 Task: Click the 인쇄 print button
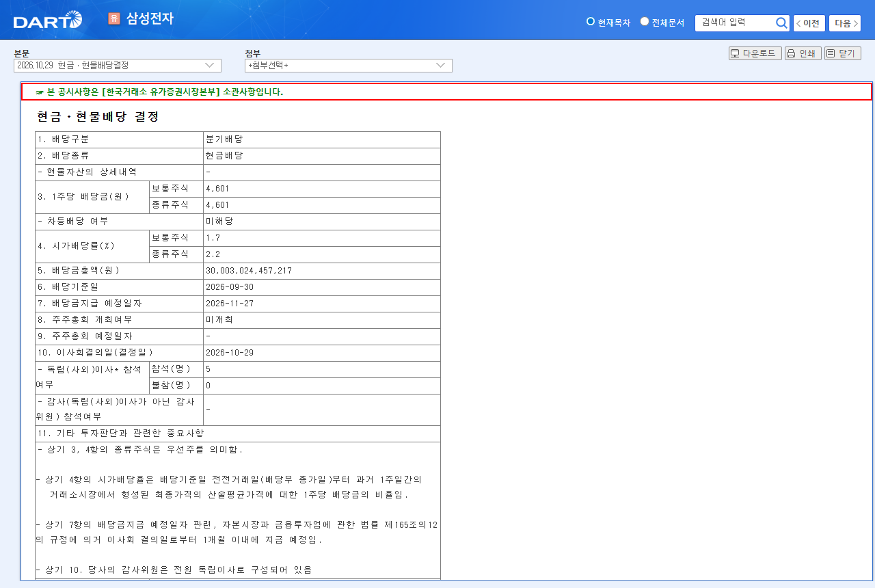coord(803,53)
